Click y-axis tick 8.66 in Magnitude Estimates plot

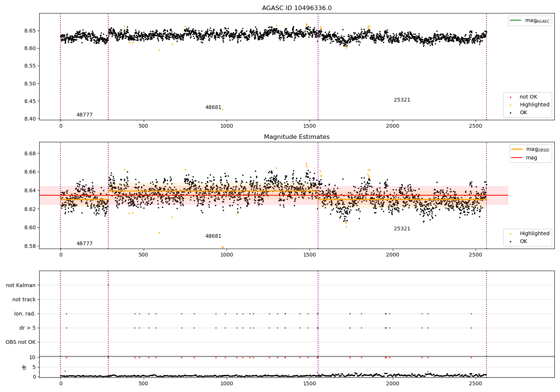[x=30, y=172]
